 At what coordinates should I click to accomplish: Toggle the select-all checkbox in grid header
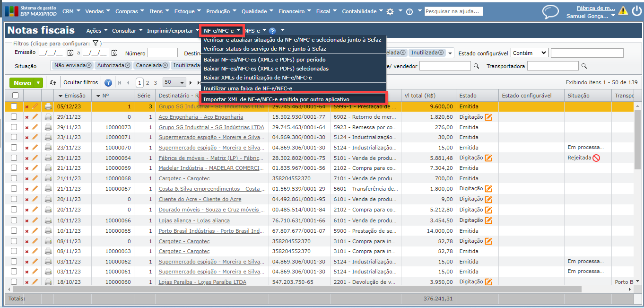[15, 96]
